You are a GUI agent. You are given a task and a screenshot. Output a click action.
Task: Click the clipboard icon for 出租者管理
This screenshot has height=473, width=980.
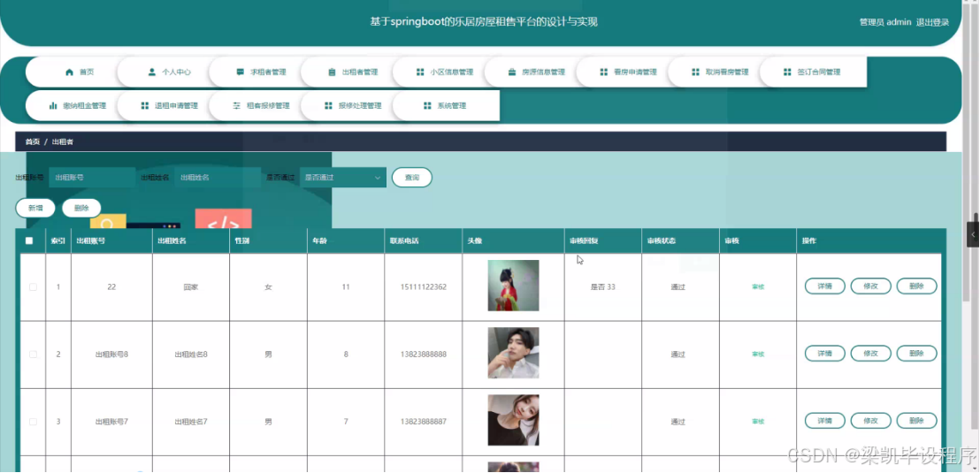click(332, 72)
